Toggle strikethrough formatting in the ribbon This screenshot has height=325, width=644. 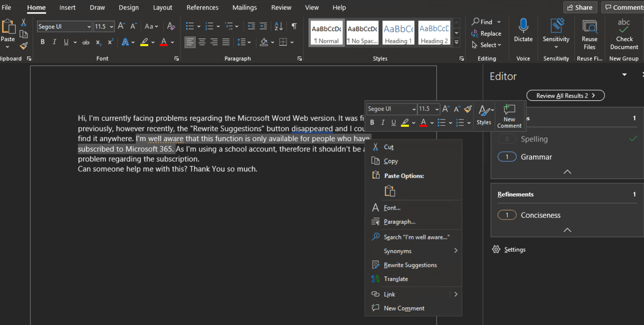[x=86, y=42]
